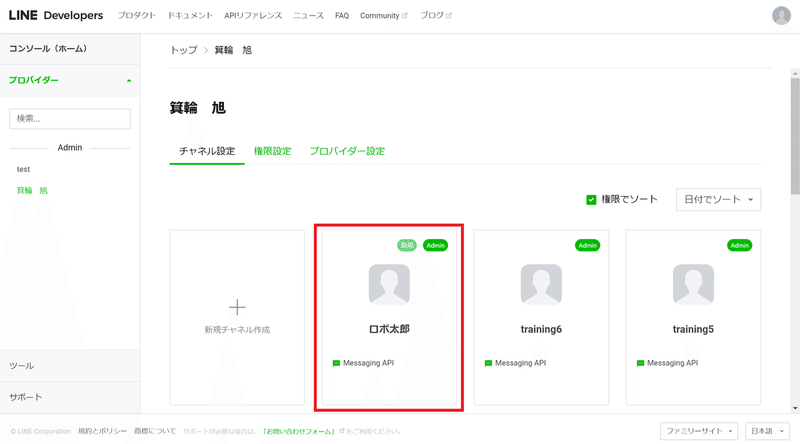
Task: Open the APIリファレンス menu item
Action: tap(253, 15)
